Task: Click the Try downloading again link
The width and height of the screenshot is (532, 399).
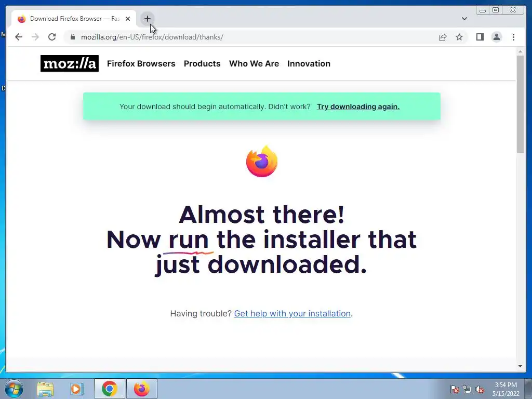Action: tap(358, 107)
